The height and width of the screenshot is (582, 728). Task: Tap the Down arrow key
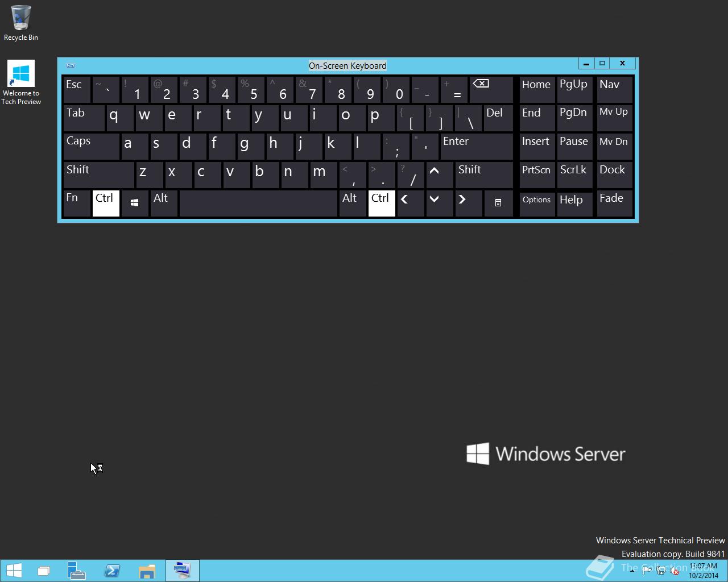[x=440, y=203]
